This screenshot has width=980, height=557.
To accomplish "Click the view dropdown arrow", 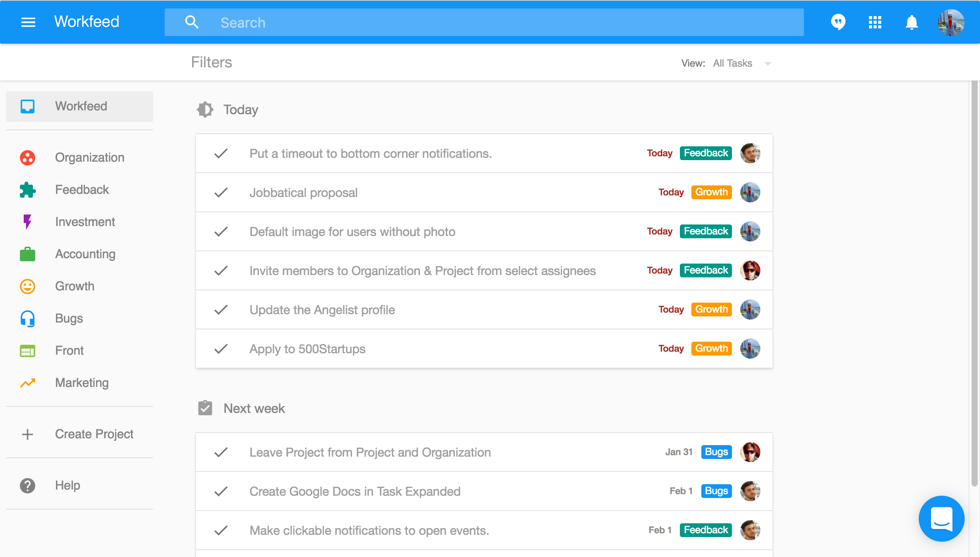I will (x=768, y=64).
